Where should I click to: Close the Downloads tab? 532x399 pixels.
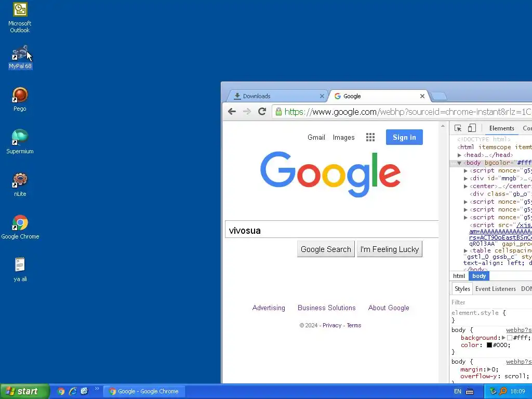tap(322, 96)
